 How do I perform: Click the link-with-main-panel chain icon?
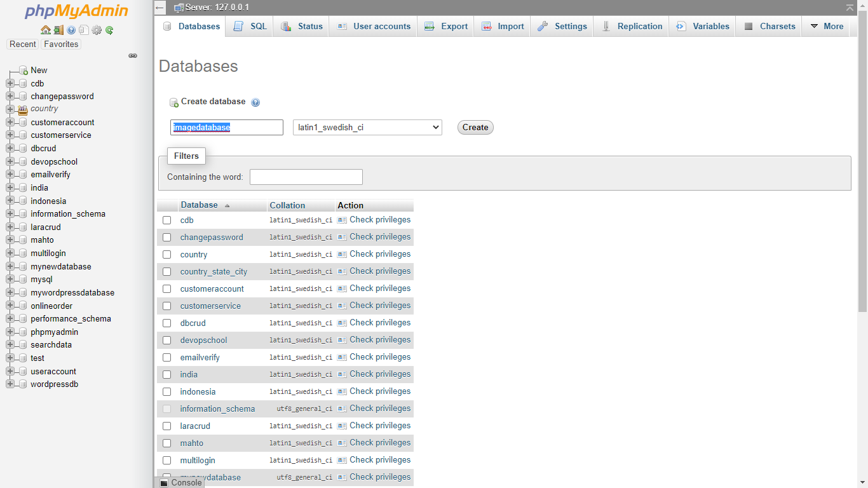133,56
